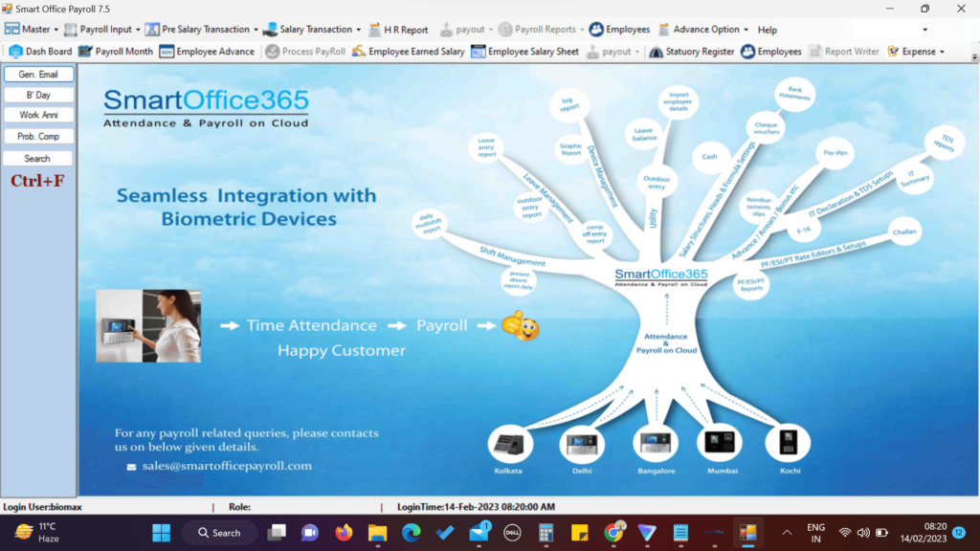This screenshot has height=551, width=980.
Task: Open the Help menu
Action: (x=767, y=30)
